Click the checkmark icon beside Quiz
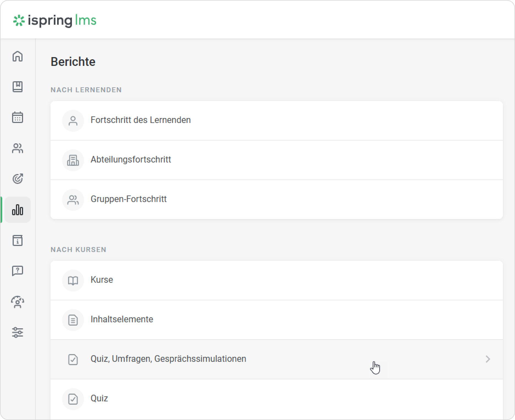The height and width of the screenshot is (420, 515). coord(73,399)
